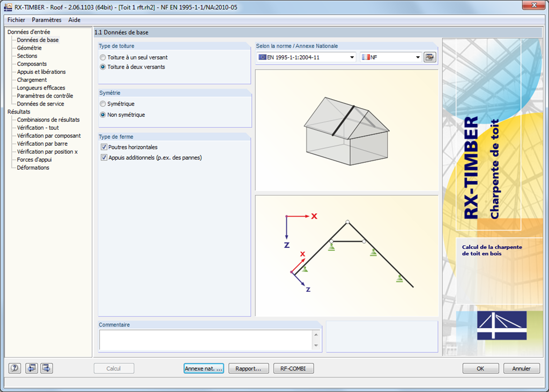Viewport: 549px width, 392px height.
Task: Select Combinaisons de résultats tree item
Action: point(48,119)
